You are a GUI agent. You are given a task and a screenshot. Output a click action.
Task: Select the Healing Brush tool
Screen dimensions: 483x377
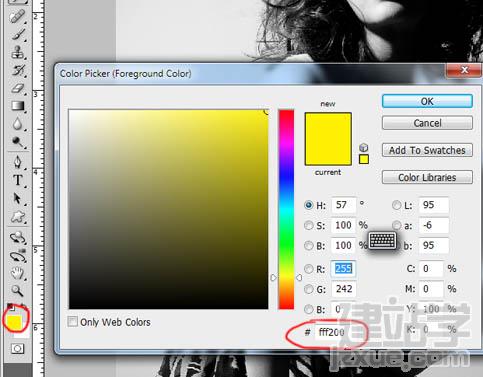point(17,16)
